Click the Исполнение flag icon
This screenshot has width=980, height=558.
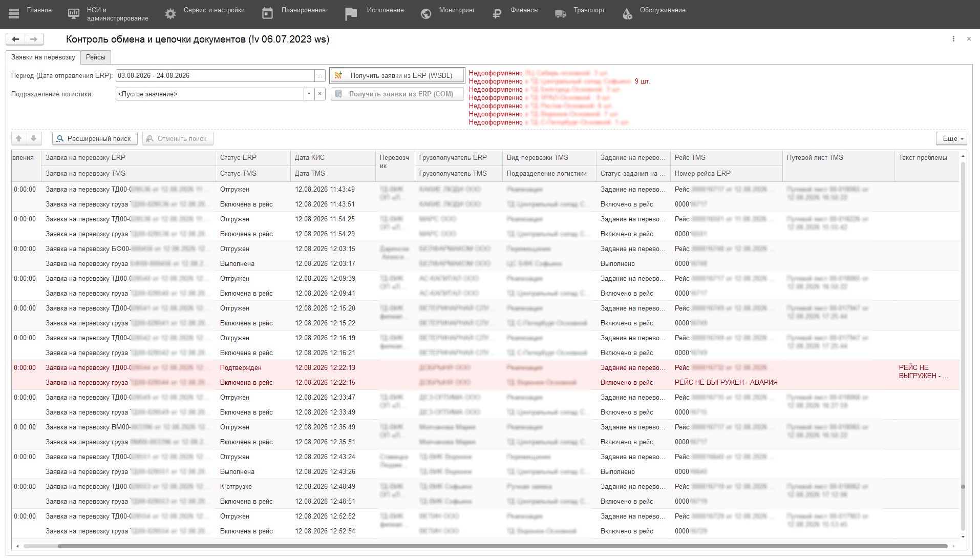pyautogui.click(x=351, y=14)
